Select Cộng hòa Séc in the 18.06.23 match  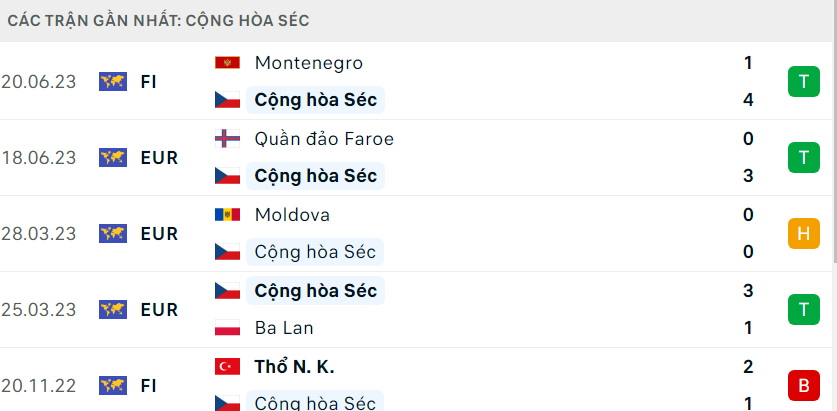(315, 176)
